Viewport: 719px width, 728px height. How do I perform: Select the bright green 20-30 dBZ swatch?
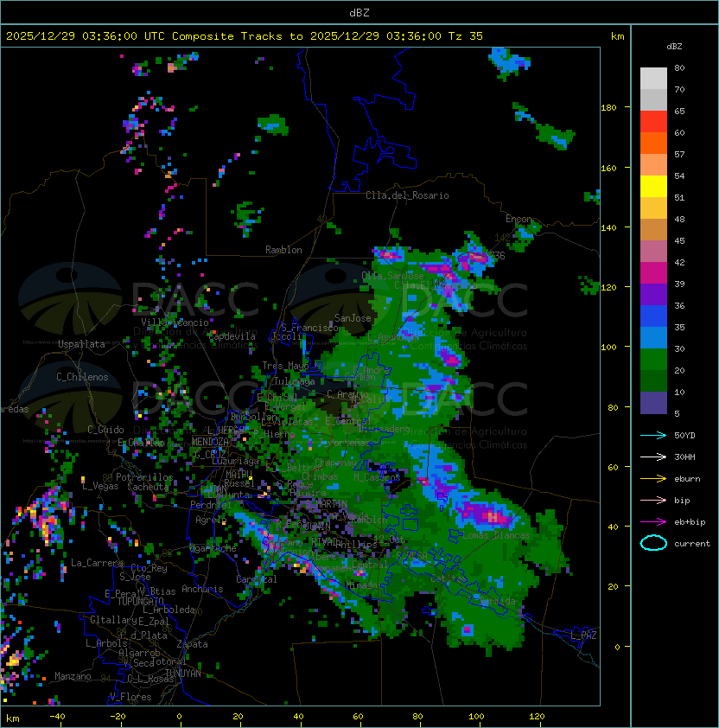click(x=653, y=360)
